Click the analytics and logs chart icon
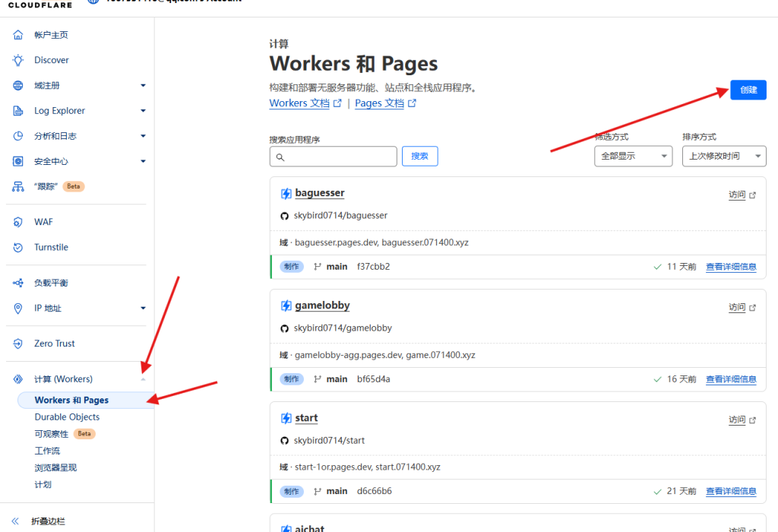This screenshot has width=778, height=532. pos(18,136)
